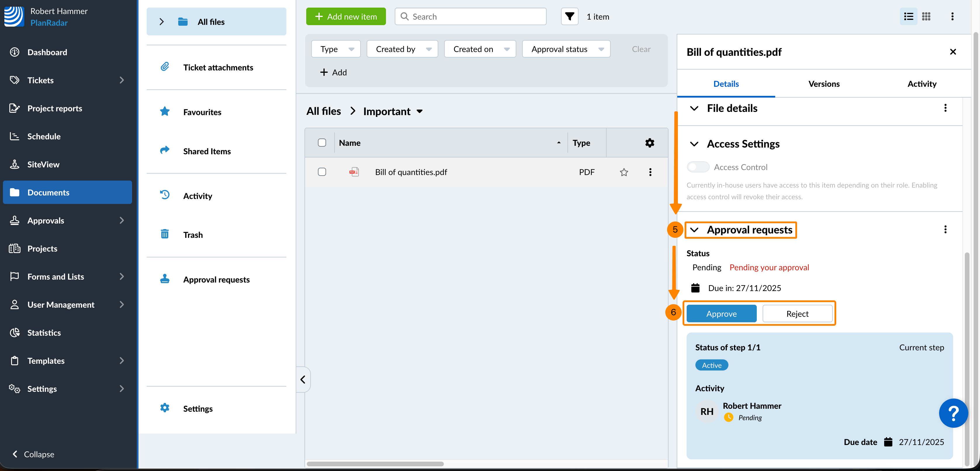
Task: Open Bill of quantities row options menu
Action: (650, 172)
